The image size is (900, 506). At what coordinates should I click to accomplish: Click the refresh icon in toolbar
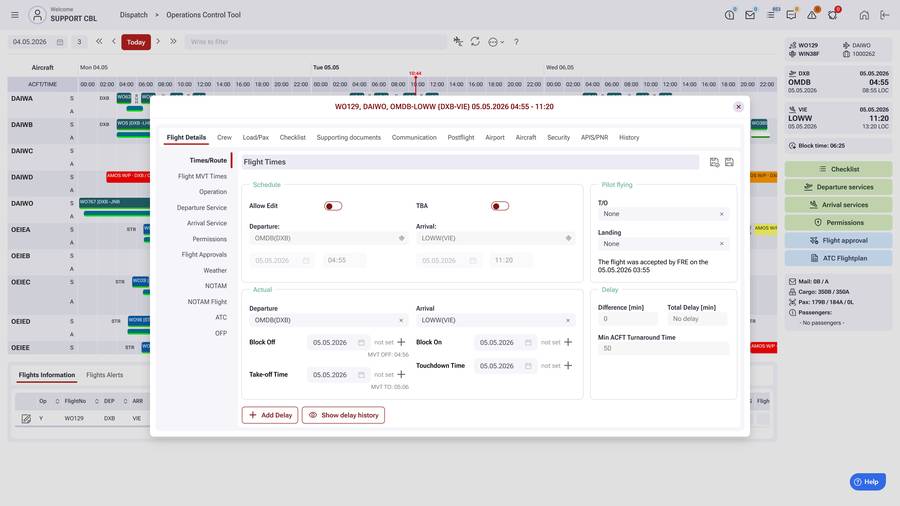pos(475,42)
